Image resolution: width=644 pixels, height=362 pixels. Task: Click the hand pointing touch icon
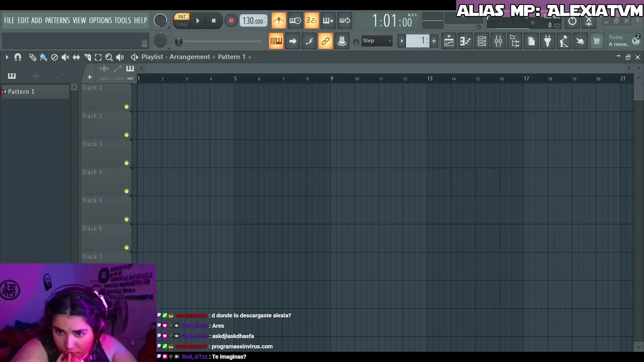tap(580, 41)
